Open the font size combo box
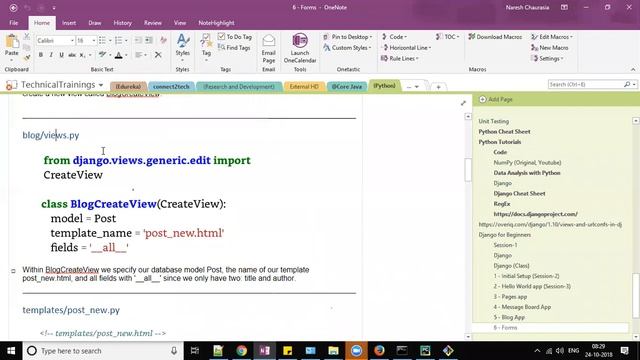 tap(86, 40)
